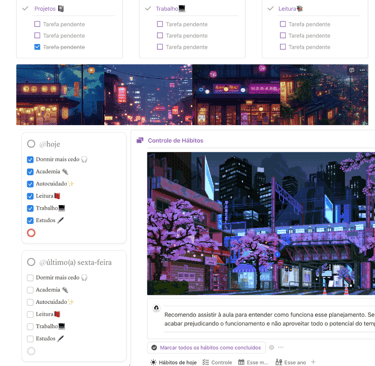Check second Tarefa pendente under Trabalho
Image resolution: width=375 pixels, height=366 pixels.
[x=160, y=35]
